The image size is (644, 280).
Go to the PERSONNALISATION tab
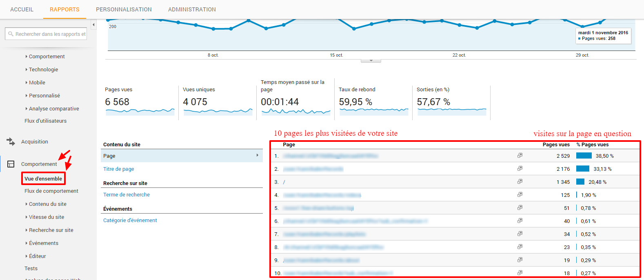point(124,9)
